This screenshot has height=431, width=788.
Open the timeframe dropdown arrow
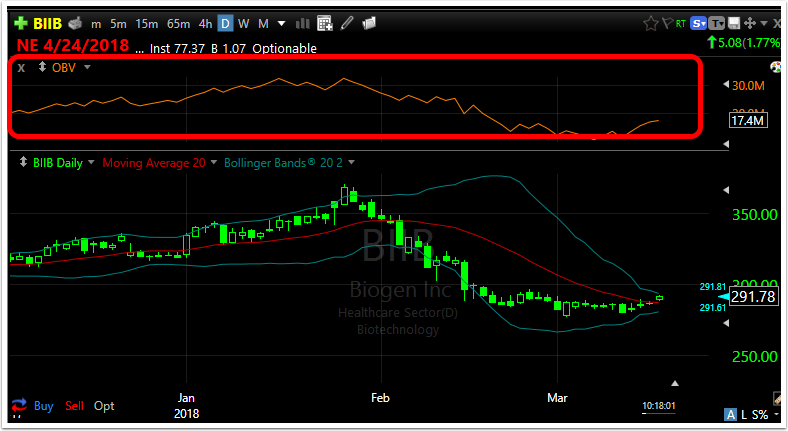(281, 24)
